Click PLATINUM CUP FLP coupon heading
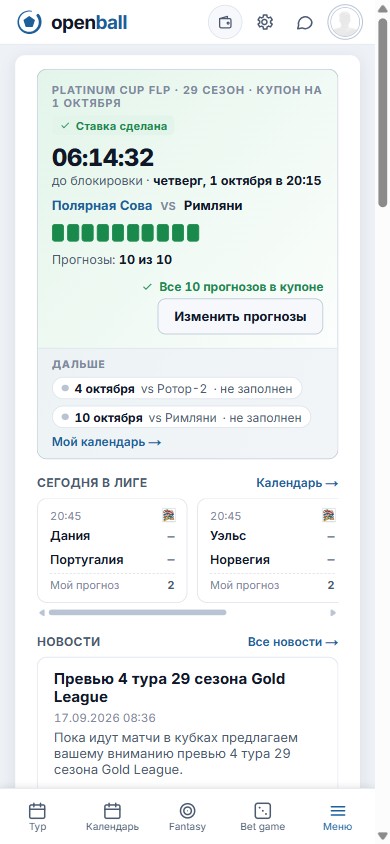The width and height of the screenshot is (390, 844). (187, 96)
